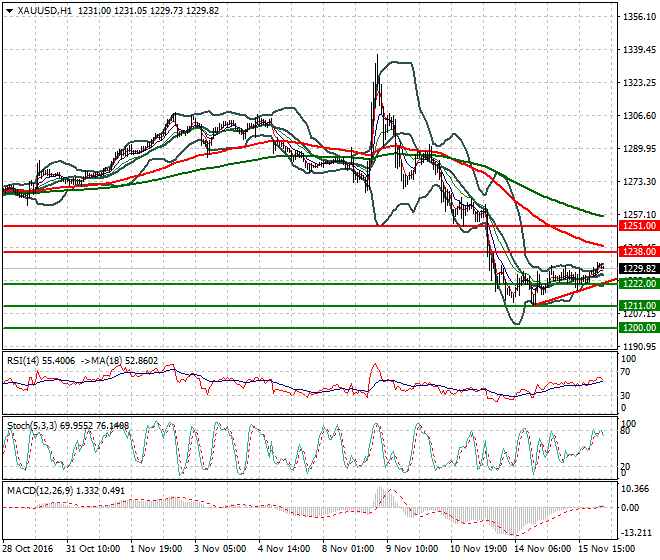Click the 31 Oct 10:00 time label
The image size is (660, 560).
(93, 549)
